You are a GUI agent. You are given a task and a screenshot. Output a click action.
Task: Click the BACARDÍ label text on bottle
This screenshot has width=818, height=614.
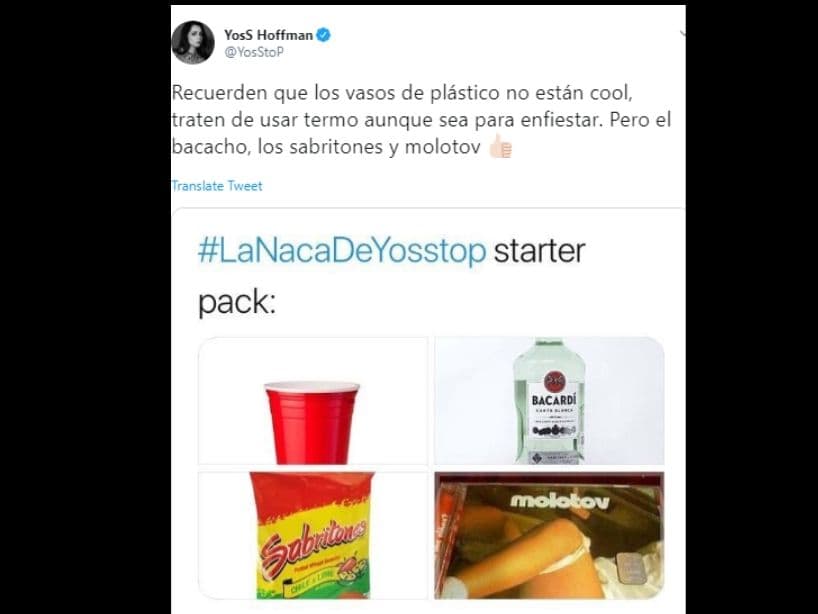(554, 400)
